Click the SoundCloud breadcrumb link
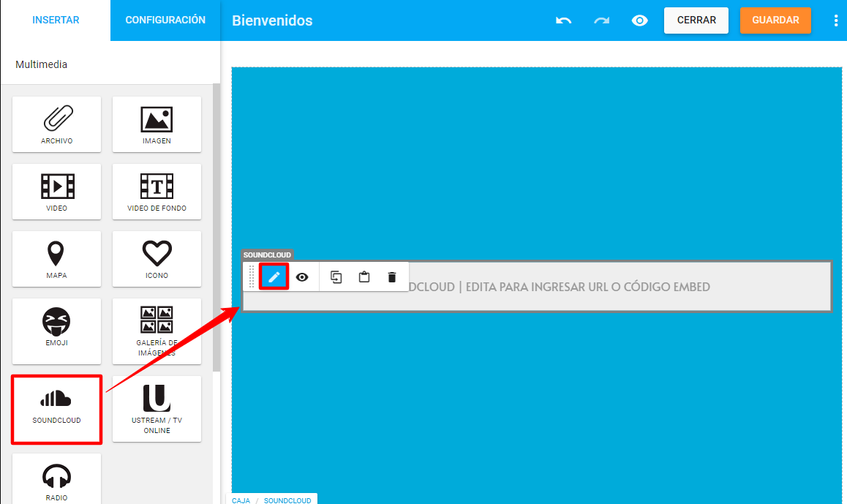847x504 pixels. pyautogui.click(x=287, y=500)
